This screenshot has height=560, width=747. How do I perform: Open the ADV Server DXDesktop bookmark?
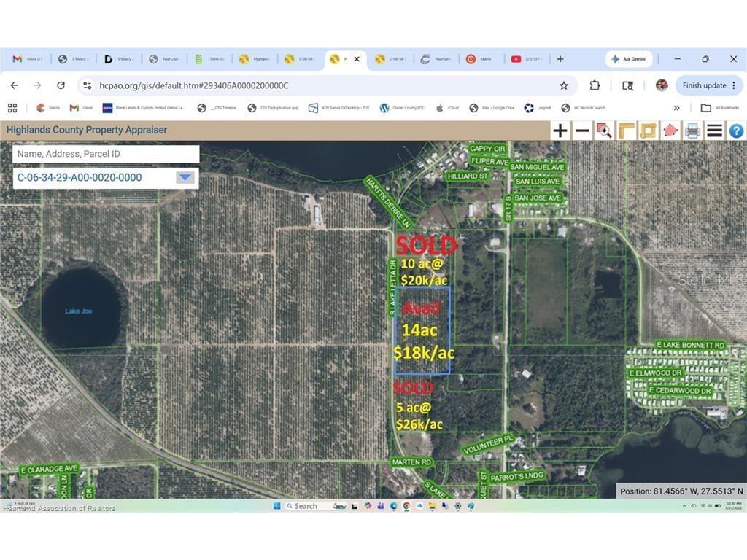[338, 108]
